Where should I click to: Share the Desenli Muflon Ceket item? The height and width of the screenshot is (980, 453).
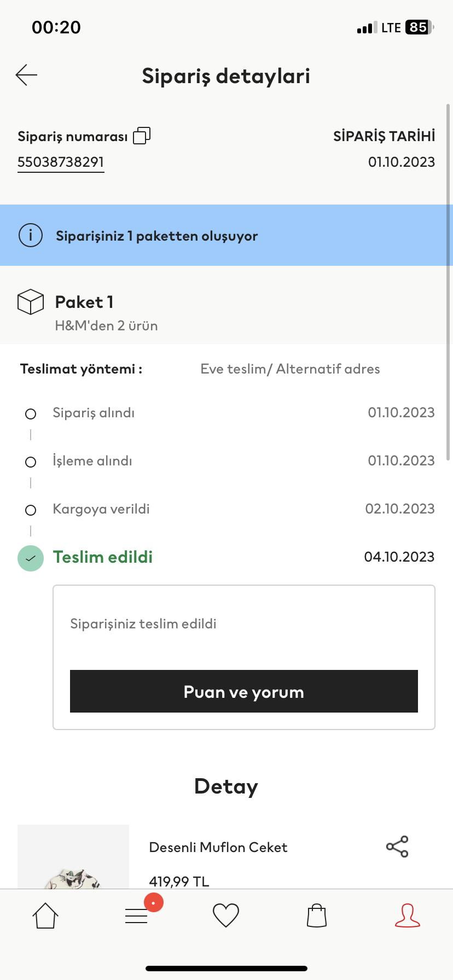[x=397, y=847]
